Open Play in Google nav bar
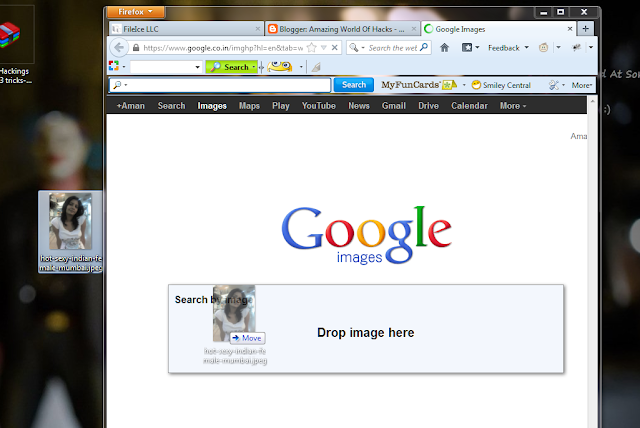Screen dimensions: 640x428 pos(281,106)
